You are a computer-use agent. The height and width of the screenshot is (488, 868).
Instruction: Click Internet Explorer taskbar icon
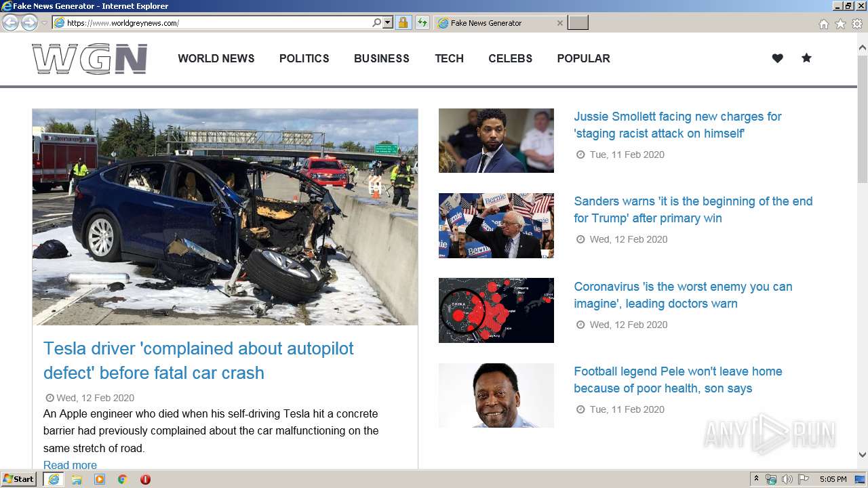coord(54,479)
